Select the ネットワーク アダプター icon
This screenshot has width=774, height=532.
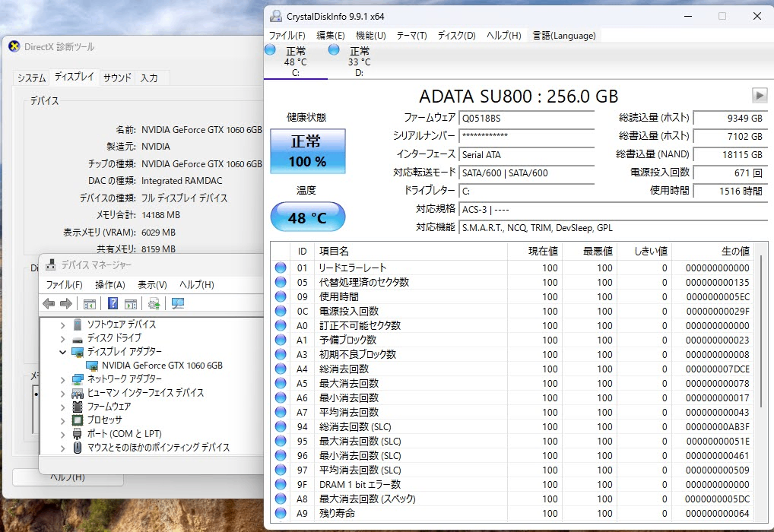coord(78,379)
